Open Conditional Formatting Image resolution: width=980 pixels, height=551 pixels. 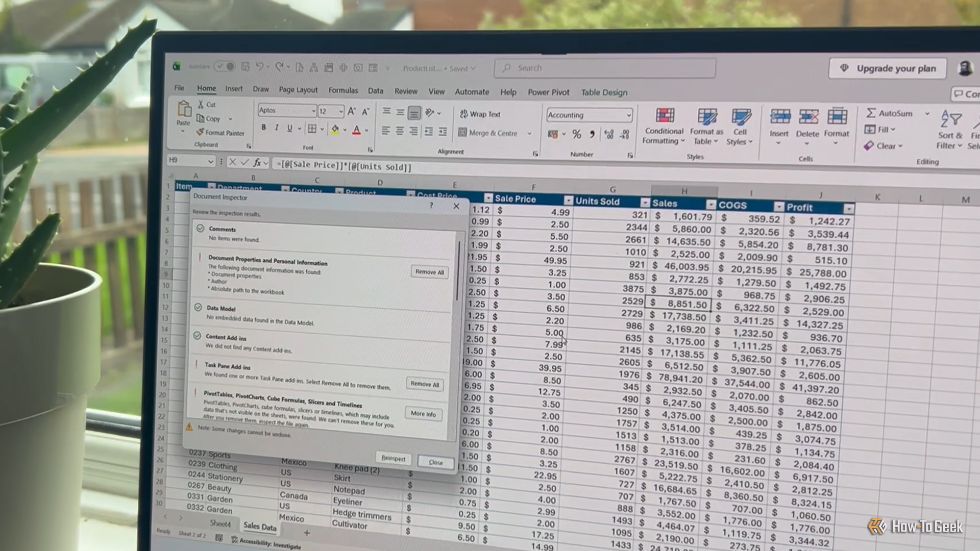tap(664, 126)
